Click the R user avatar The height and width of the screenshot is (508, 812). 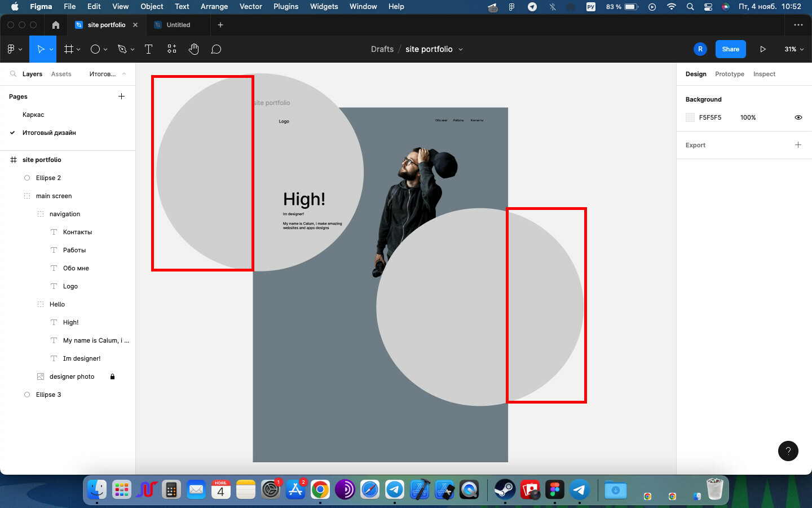[700, 49]
